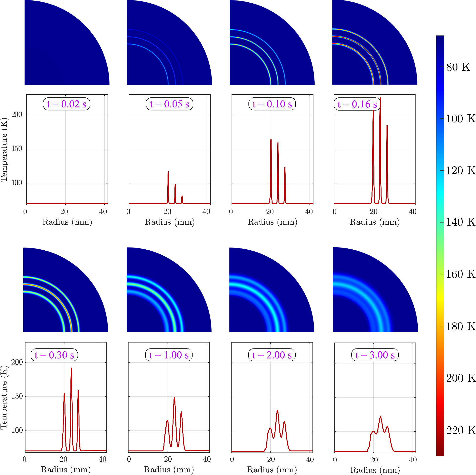Viewport: 476px width, 475px height.
Task: Click the 180 K colorbar label
Action: point(461,326)
